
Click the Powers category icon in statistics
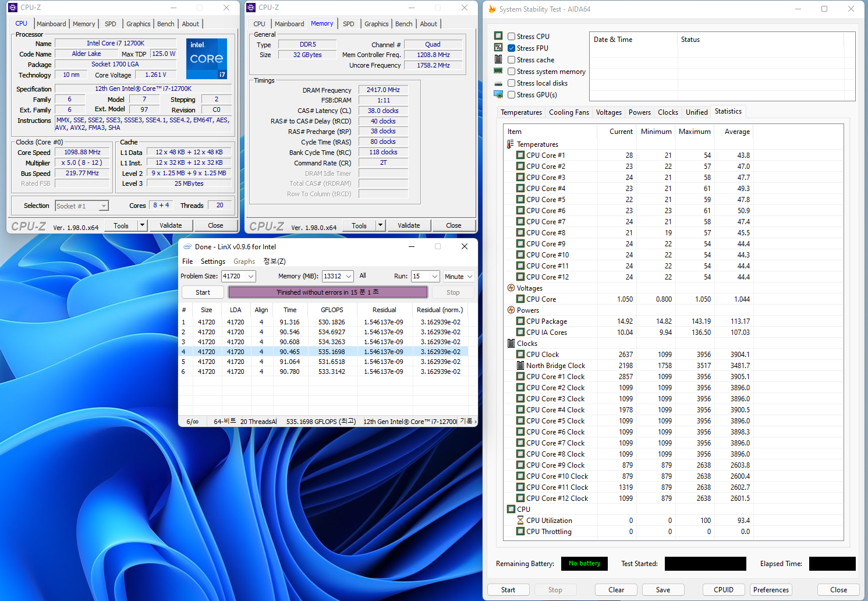[511, 310]
